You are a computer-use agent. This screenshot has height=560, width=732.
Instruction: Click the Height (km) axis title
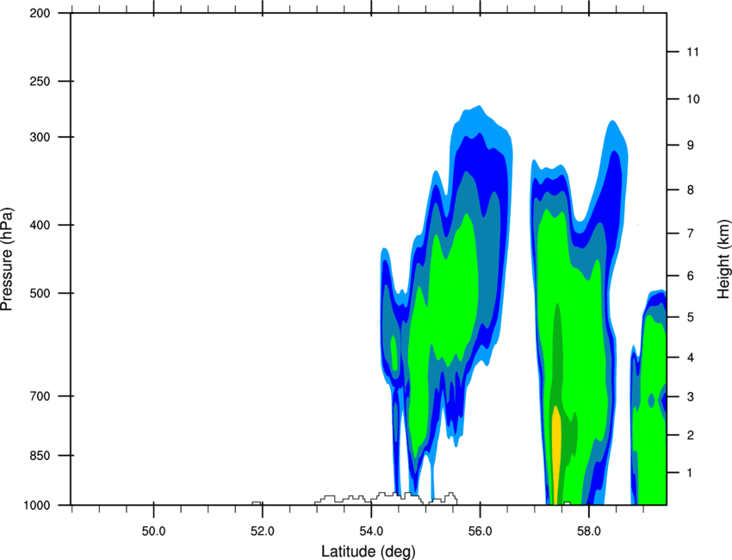tap(723, 258)
